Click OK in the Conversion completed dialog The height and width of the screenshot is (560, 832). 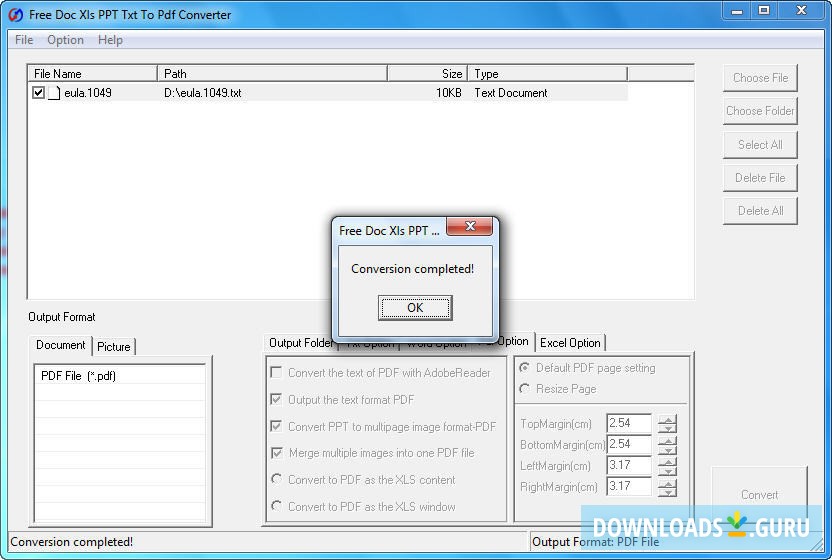pos(415,308)
